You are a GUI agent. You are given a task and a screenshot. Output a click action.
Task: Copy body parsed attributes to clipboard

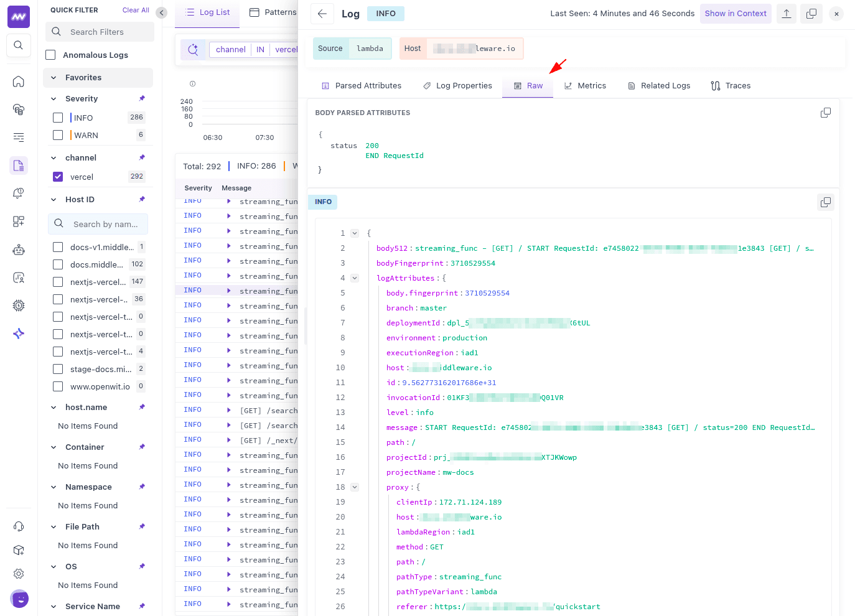pyautogui.click(x=825, y=113)
